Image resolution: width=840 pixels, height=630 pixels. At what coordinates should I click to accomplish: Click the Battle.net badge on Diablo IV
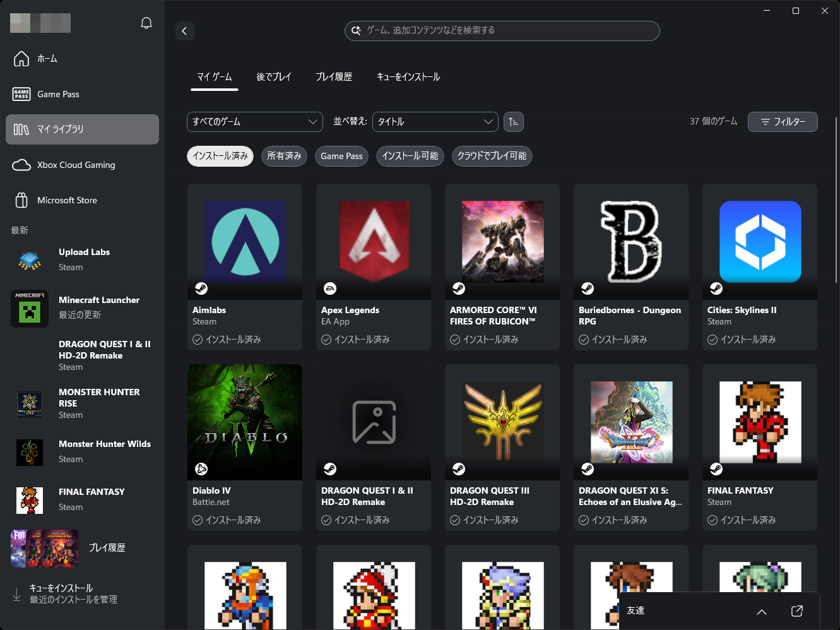click(201, 469)
